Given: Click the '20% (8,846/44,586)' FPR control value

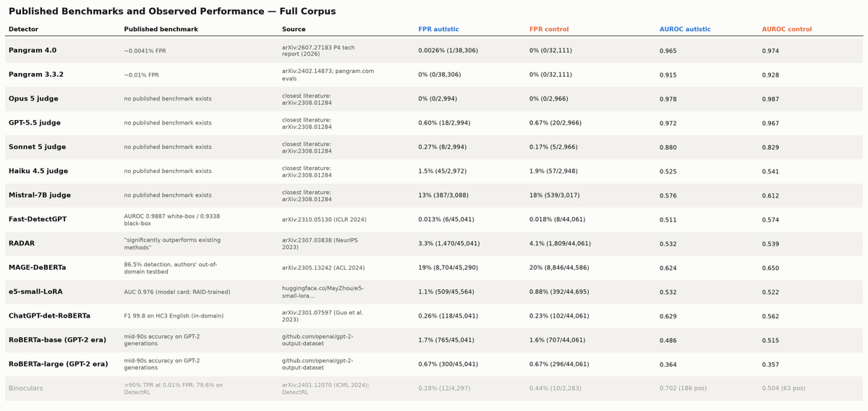Looking at the screenshot, I should click(559, 268).
